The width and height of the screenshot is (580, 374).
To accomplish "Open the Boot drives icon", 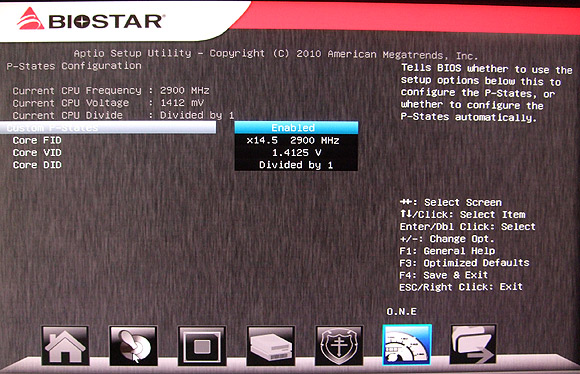I will pos(271,346).
